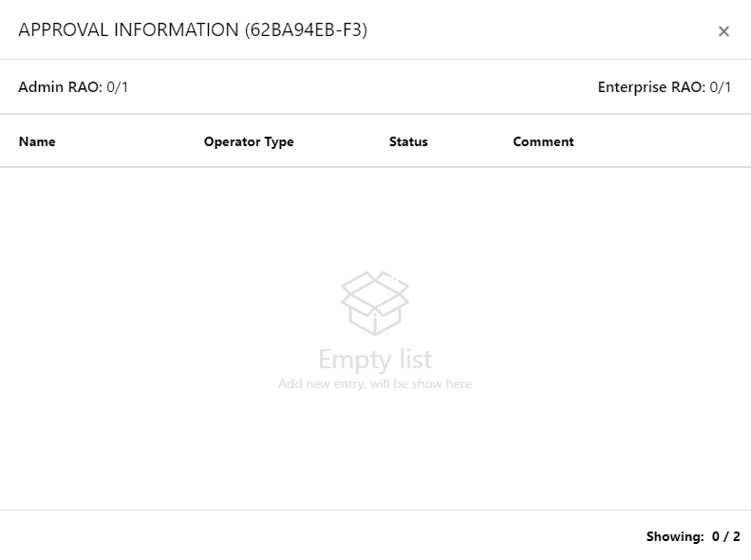Close the Approval Information dialog
Image resolution: width=751 pixels, height=560 pixels.
click(723, 31)
